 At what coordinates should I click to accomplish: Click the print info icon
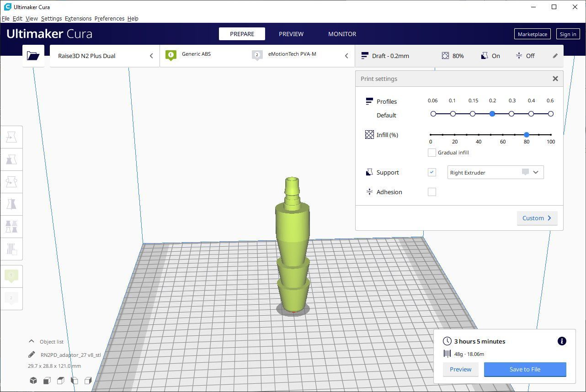pos(562,341)
